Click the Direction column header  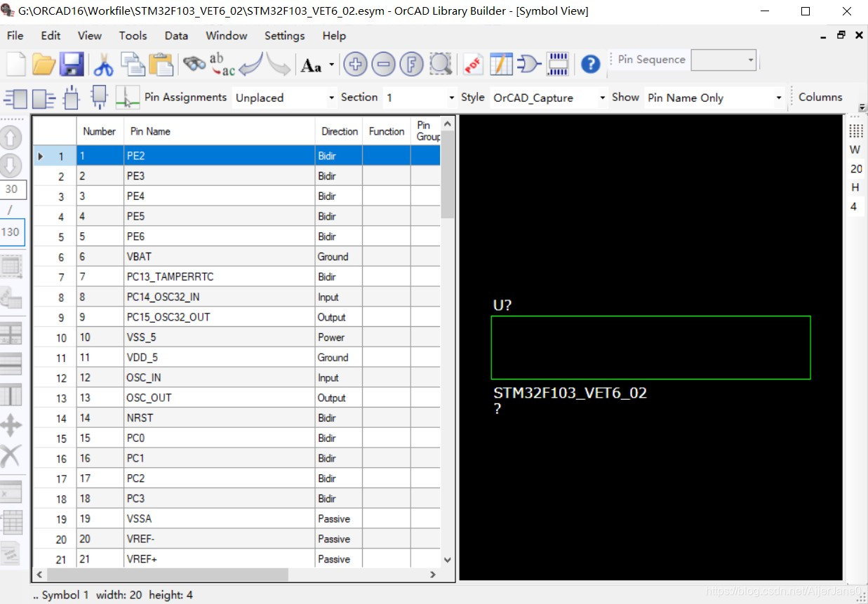340,131
